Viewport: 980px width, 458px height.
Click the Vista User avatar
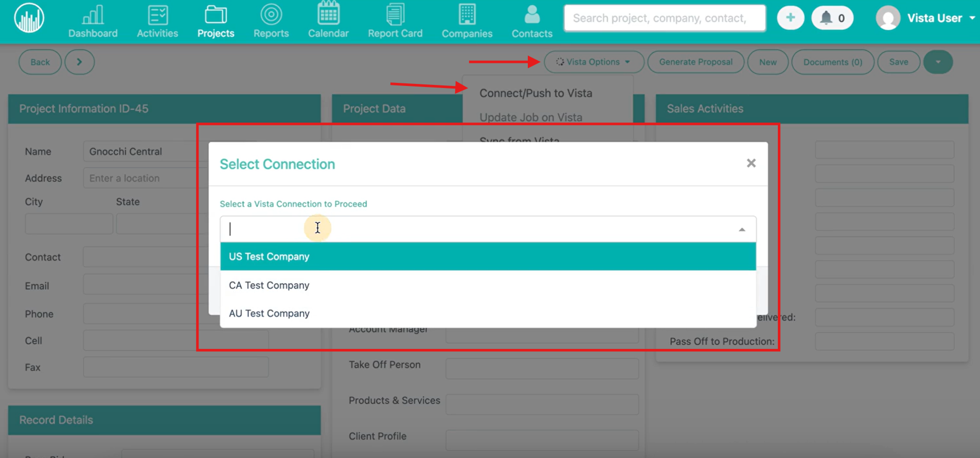tap(888, 18)
